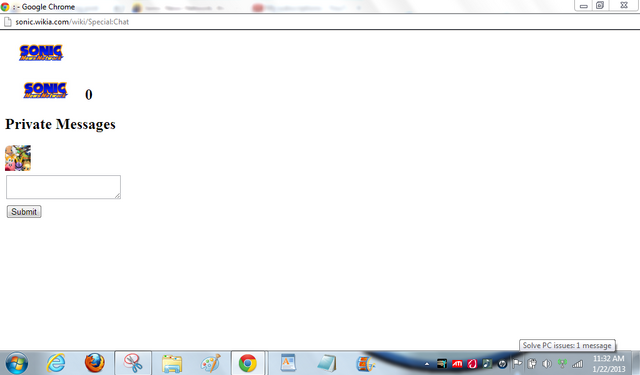Click the ATI tray icon
Image resolution: width=640 pixels, height=375 pixels.
pyautogui.click(x=457, y=364)
